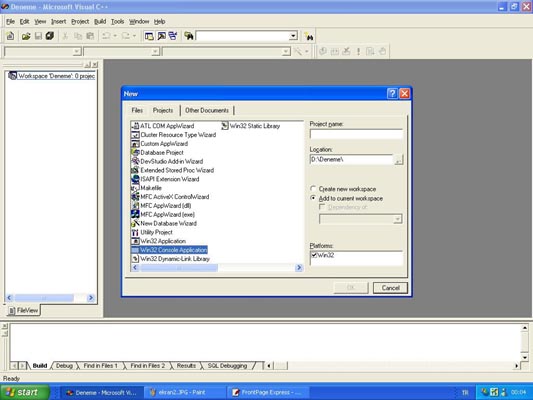Switch to the Files tab in New dialog
This screenshot has height=400, width=533.
click(x=137, y=110)
